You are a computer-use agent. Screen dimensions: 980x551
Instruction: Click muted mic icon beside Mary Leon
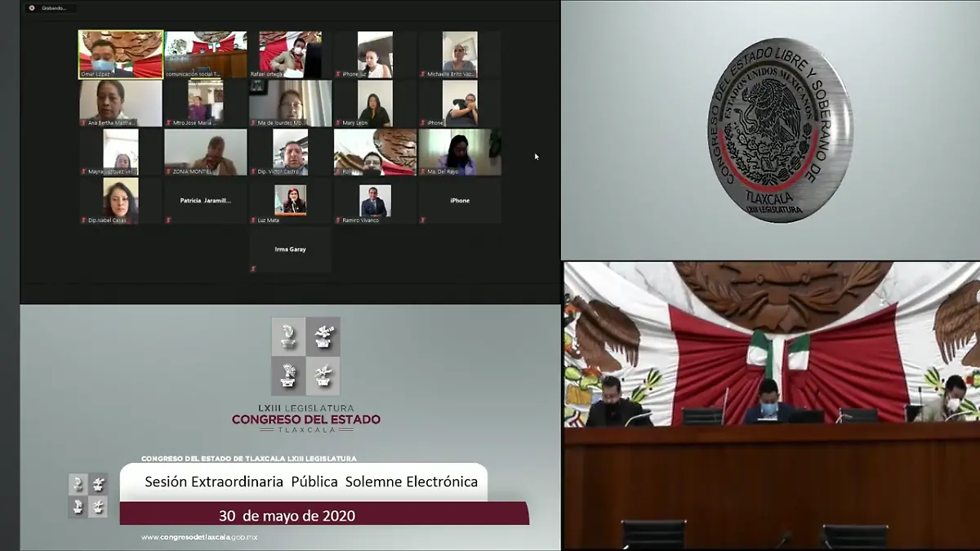pyautogui.click(x=338, y=122)
